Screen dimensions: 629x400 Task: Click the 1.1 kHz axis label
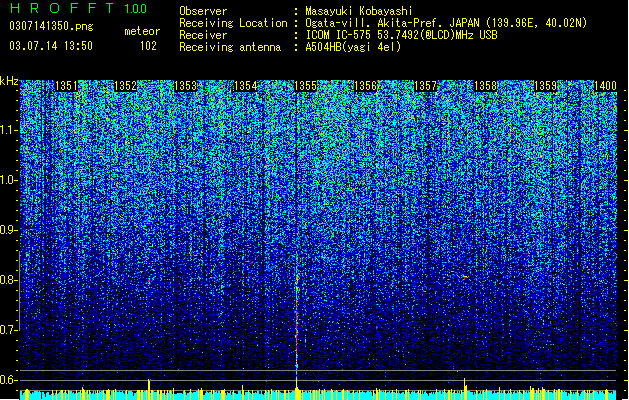(x=9, y=130)
